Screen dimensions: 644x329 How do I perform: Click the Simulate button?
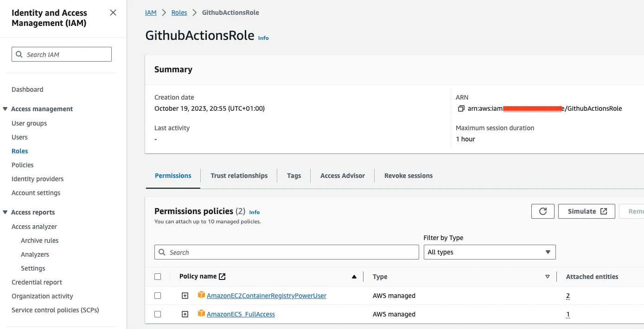[586, 211]
